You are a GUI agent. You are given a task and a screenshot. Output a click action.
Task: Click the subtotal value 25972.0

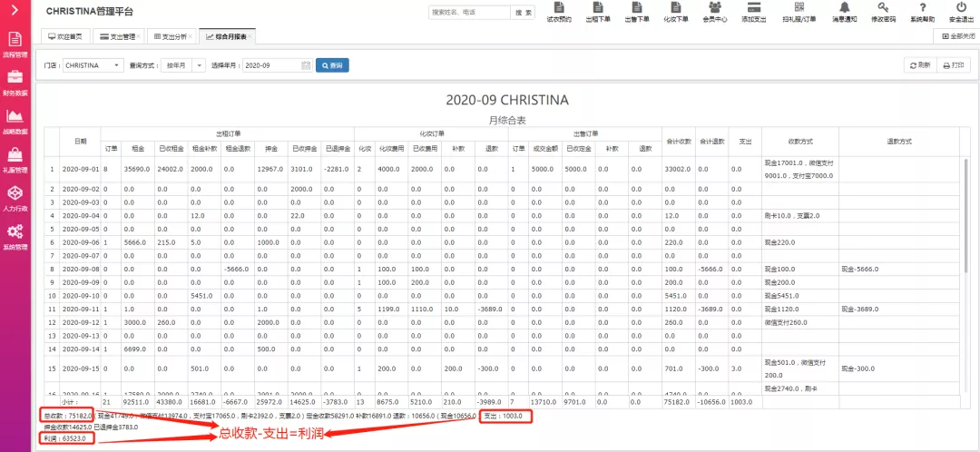click(271, 401)
